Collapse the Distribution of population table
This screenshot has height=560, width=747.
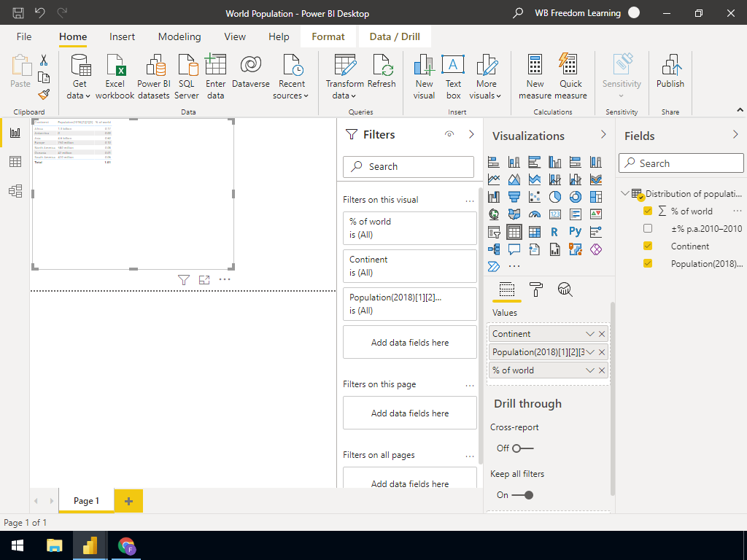tap(625, 193)
